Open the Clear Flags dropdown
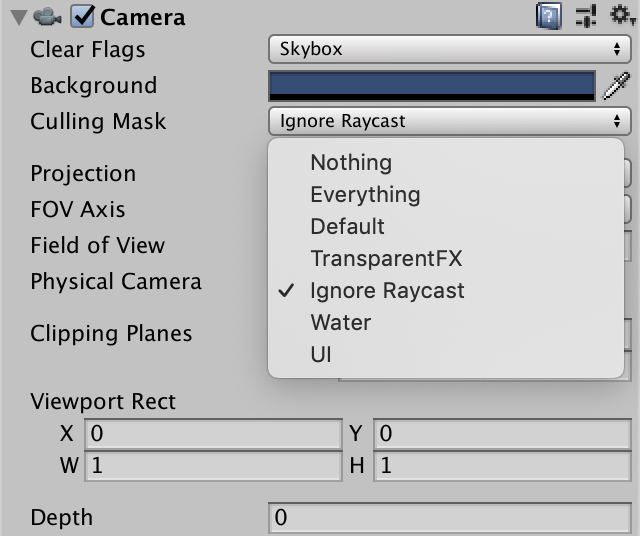Screen dimensions: 640x536 [448, 49]
